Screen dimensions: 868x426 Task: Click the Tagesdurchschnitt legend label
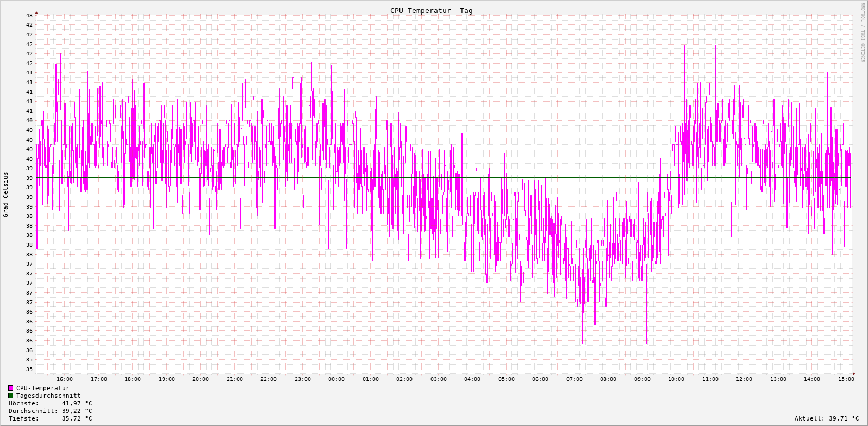click(48, 396)
